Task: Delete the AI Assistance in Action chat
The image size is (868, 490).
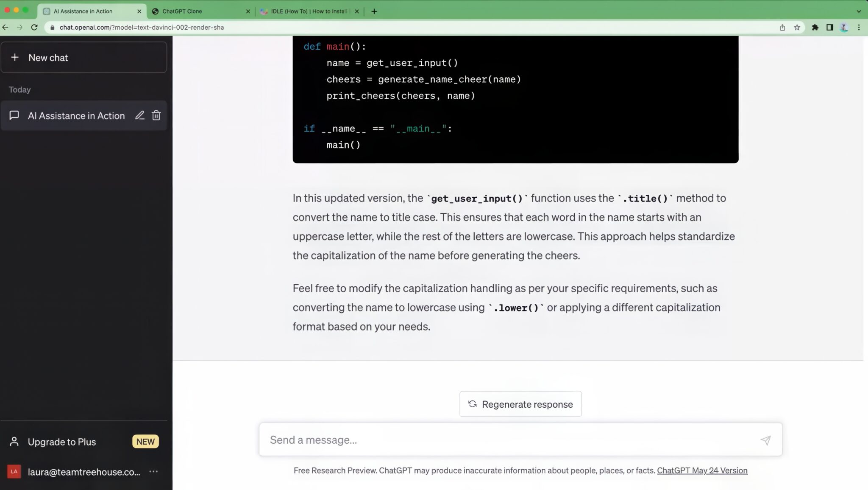Action: [156, 115]
